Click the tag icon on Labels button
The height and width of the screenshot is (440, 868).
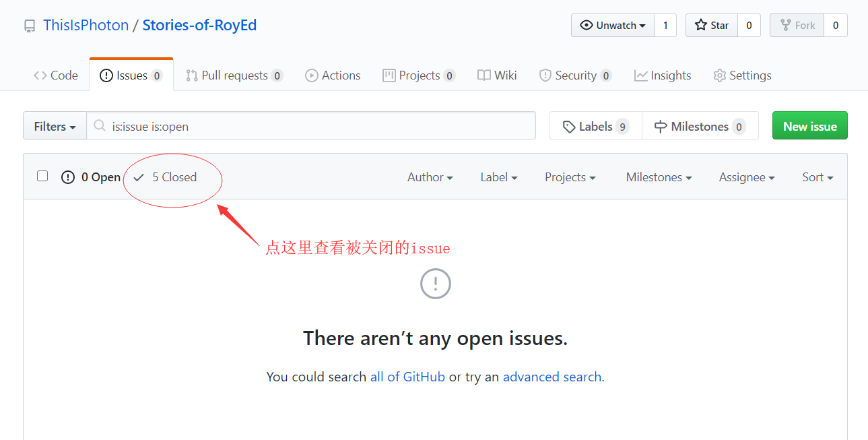pyautogui.click(x=570, y=127)
